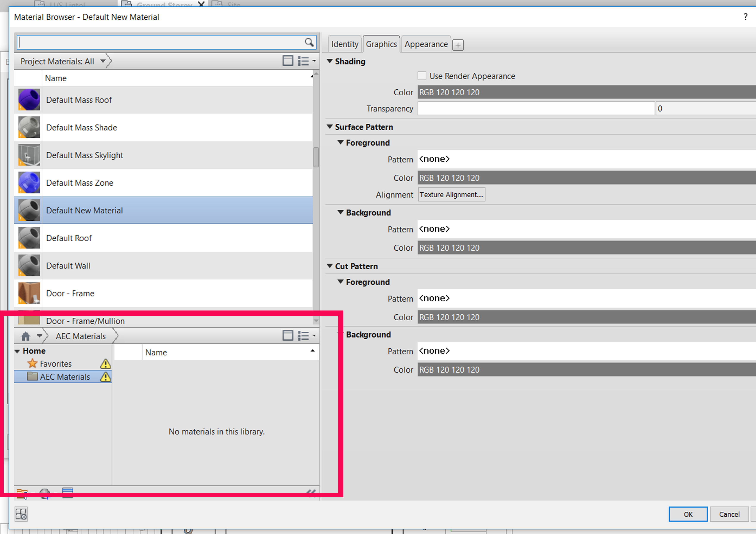Collapse the Cut Pattern section
The height and width of the screenshot is (534, 756).
point(330,266)
